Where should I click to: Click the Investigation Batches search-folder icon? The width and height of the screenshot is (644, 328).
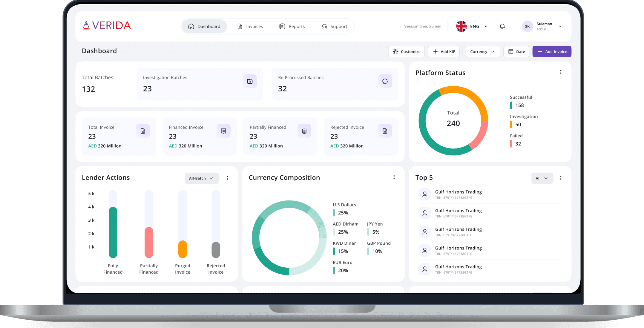pos(250,81)
